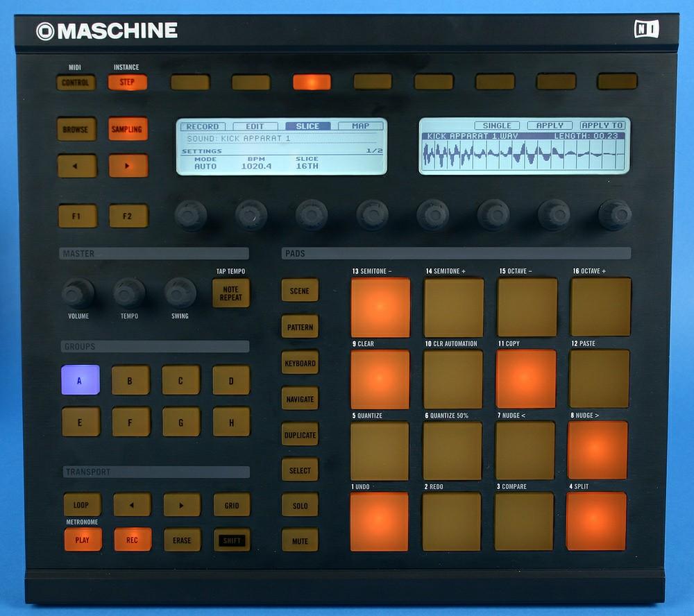
Task: Turn the VOLUME knob in the MASTER section
Action: (77, 293)
